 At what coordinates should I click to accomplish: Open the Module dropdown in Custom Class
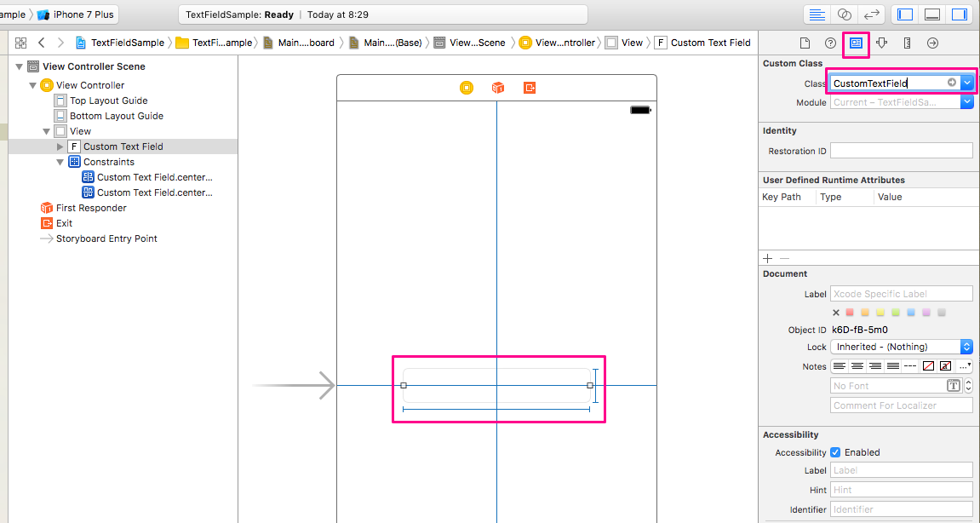click(x=967, y=101)
